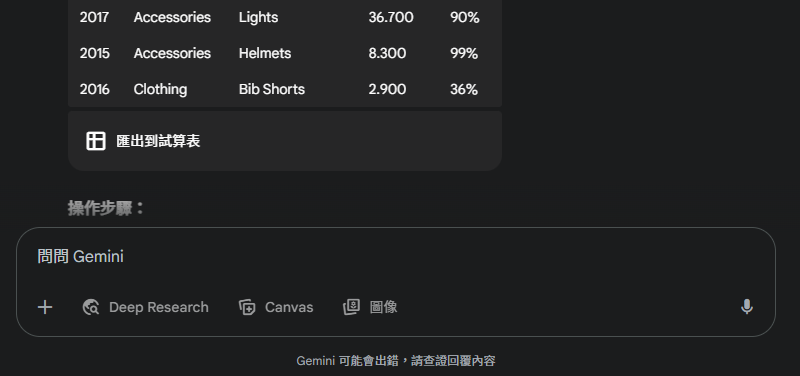
Task: Export table via 匯出到試算表 button
Action: point(143,141)
